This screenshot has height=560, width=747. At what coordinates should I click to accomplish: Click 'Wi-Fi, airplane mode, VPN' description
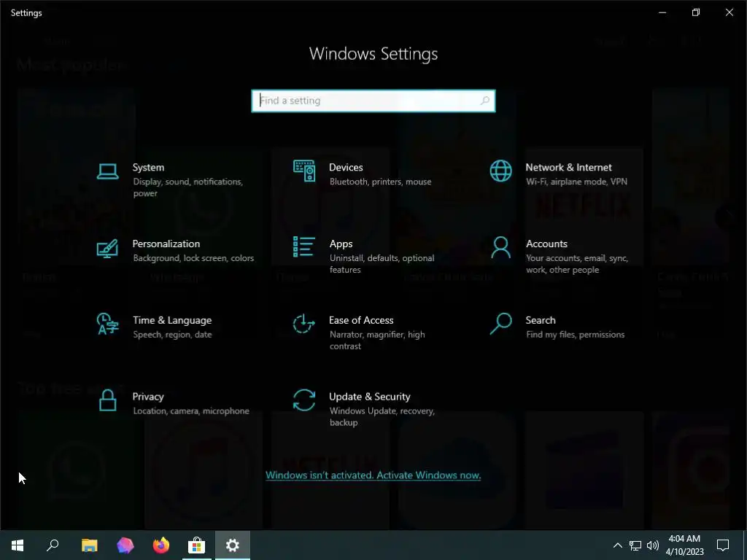[576, 182]
